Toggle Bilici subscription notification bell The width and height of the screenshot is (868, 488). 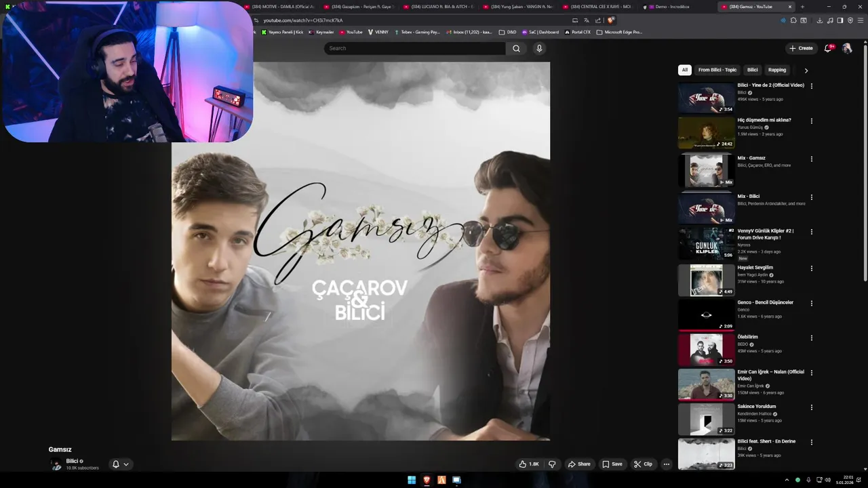coord(115,464)
